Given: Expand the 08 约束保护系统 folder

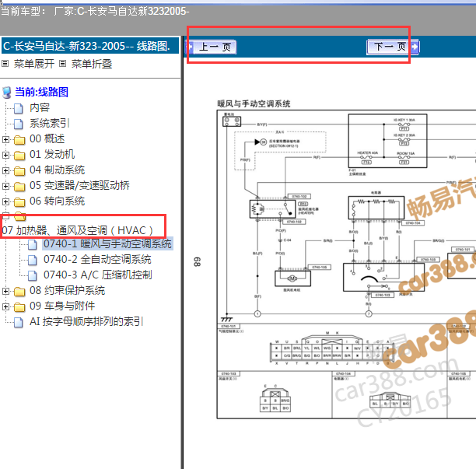Looking at the screenshot, I should coord(5,291).
